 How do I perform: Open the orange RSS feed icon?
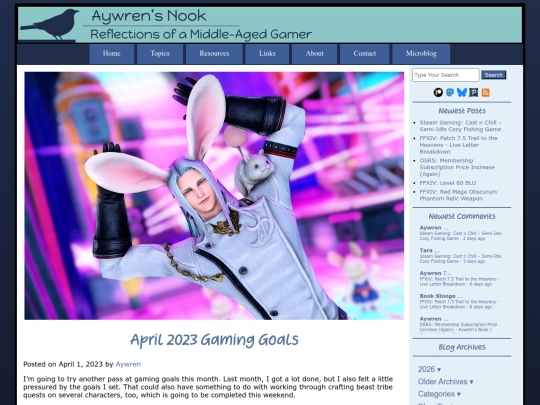[x=486, y=92]
